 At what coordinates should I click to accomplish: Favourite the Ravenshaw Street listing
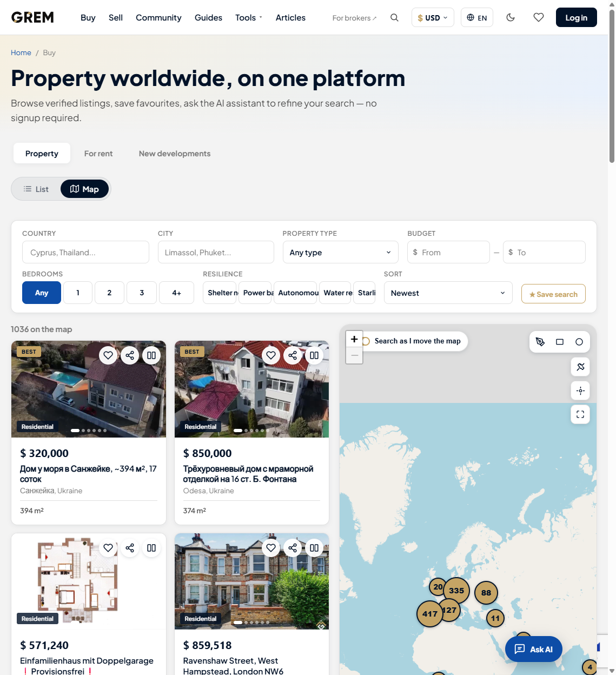[x=271, y=548]
